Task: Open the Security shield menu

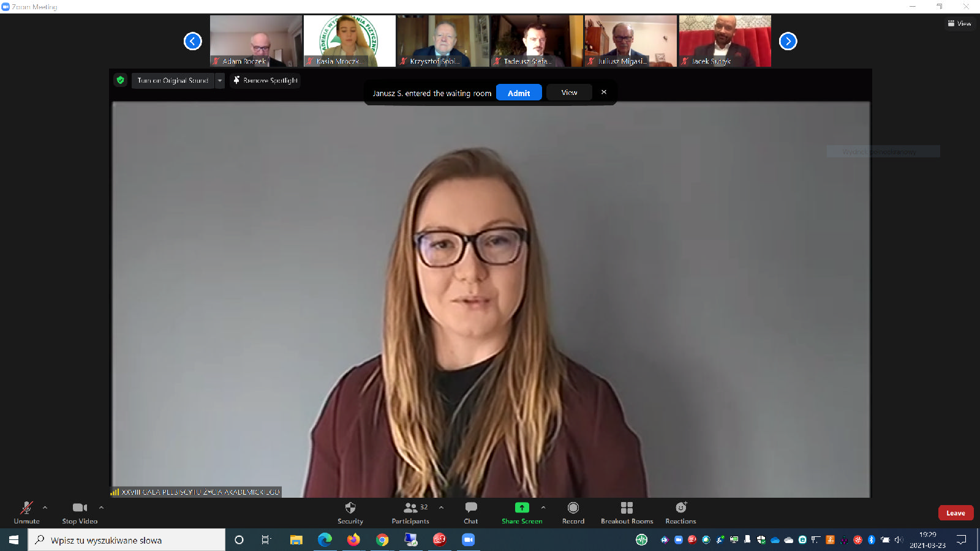Action: tap(350, 512)
